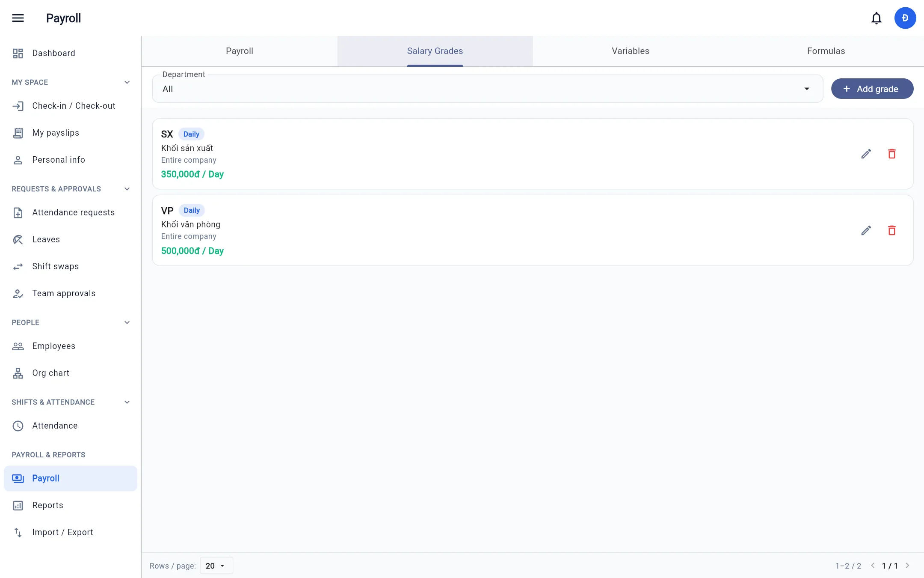This screenshot has height=578, width=924.
Task: Open Employees in sidebar
Action: (x=71, y=346)
